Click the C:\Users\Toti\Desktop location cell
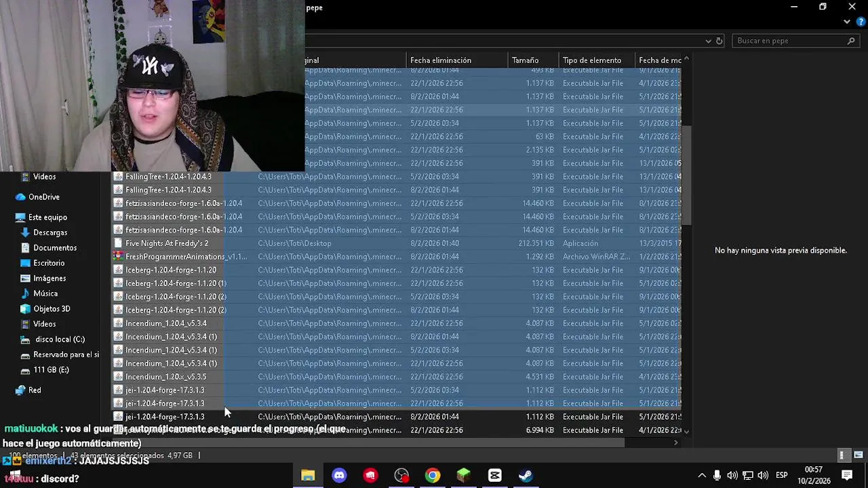Viewport: 868px width, 488px height. click(294, 243)
